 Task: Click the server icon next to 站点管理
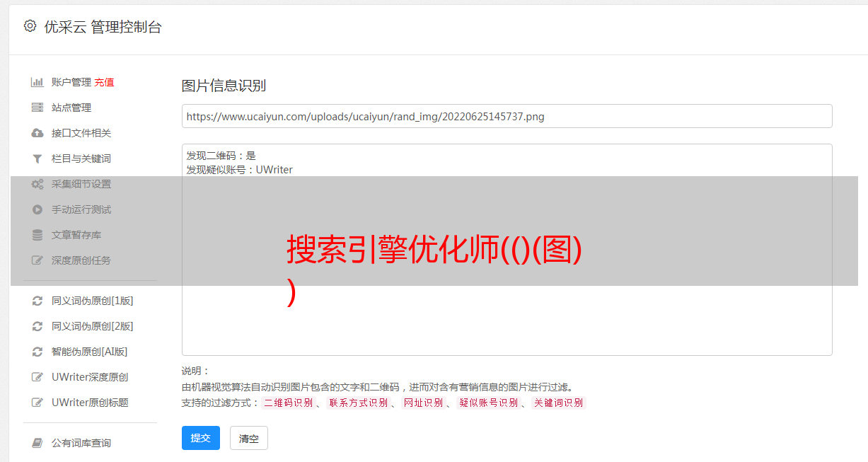[37, 108]
